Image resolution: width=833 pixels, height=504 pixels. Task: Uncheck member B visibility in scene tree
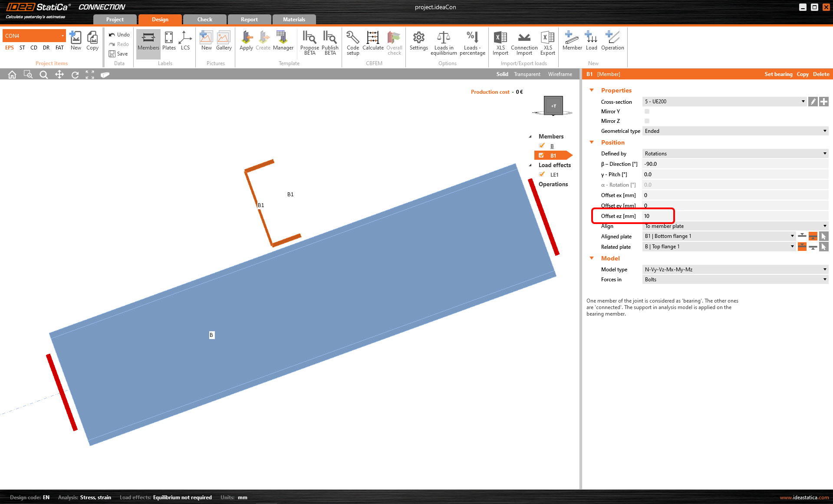tap(542, 146)
